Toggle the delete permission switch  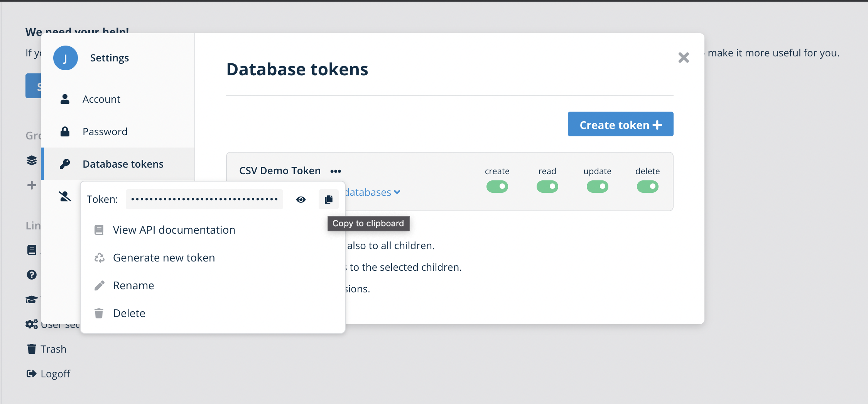tap(647, 187)
